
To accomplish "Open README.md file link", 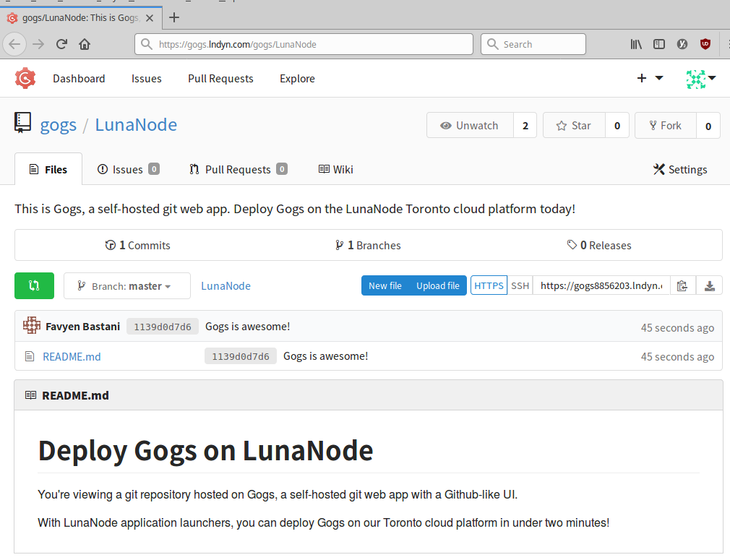I will click(72, 356).
